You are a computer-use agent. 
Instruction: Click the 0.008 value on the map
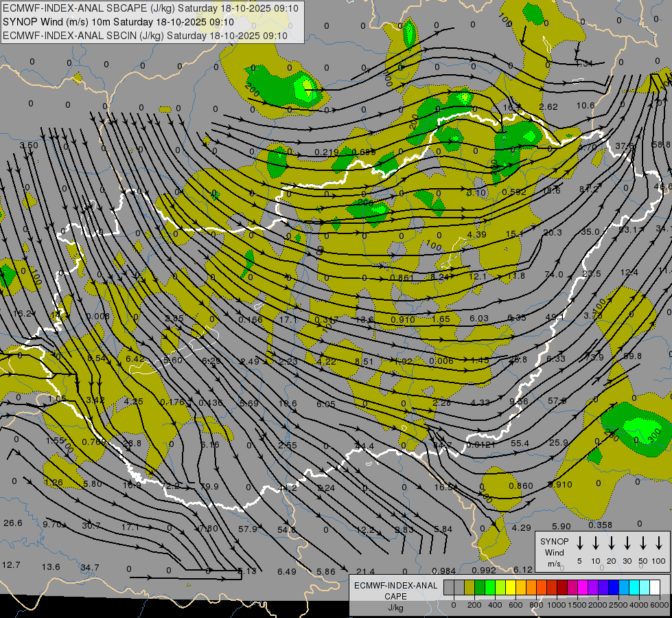97,317
